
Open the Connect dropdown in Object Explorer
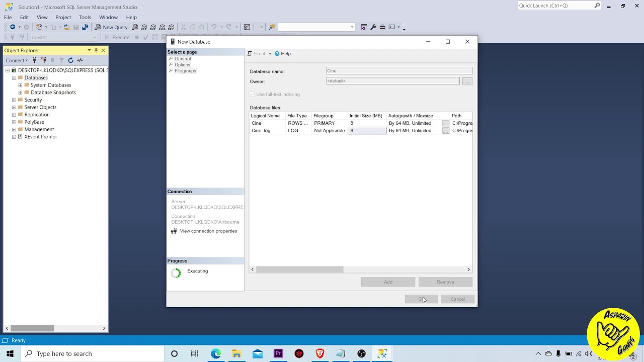pyautogui.click(x=17, y=60)
